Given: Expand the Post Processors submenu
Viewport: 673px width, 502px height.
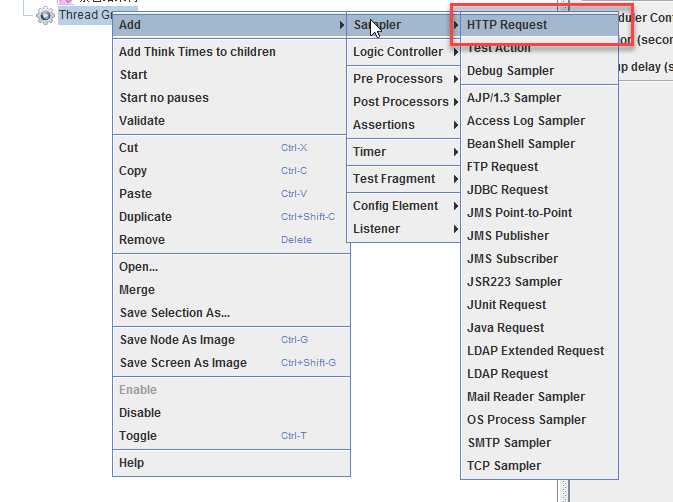Looking at the screenshot, I should (x=401, y=102).
